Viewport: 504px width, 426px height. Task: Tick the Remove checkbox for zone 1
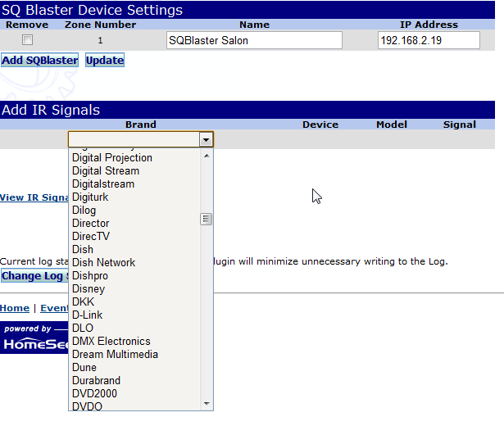pyautogui.click(x=27, y=40)
